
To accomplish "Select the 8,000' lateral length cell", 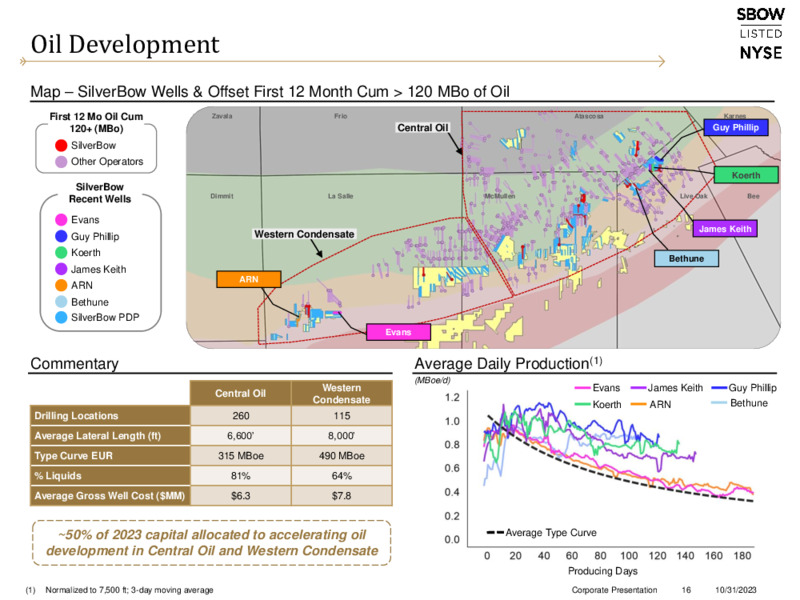I will click(341, 436).
